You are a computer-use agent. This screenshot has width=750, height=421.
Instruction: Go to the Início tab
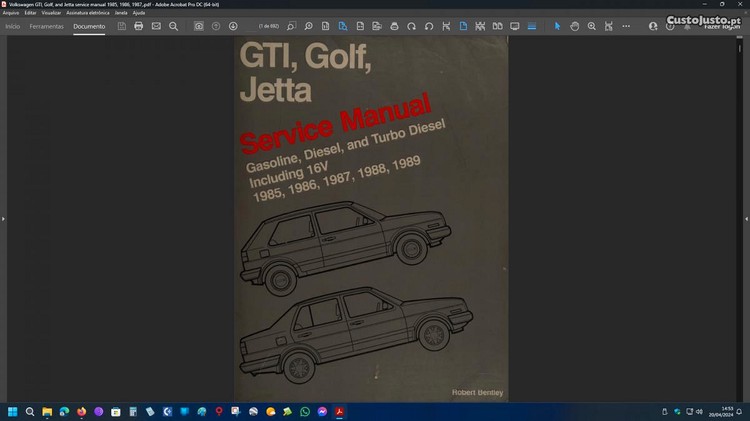(13, 26)
